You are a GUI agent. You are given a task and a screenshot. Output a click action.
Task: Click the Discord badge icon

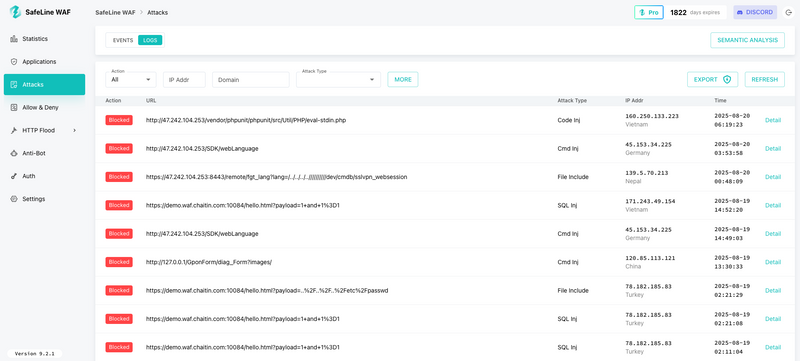[x=740, y=13]
